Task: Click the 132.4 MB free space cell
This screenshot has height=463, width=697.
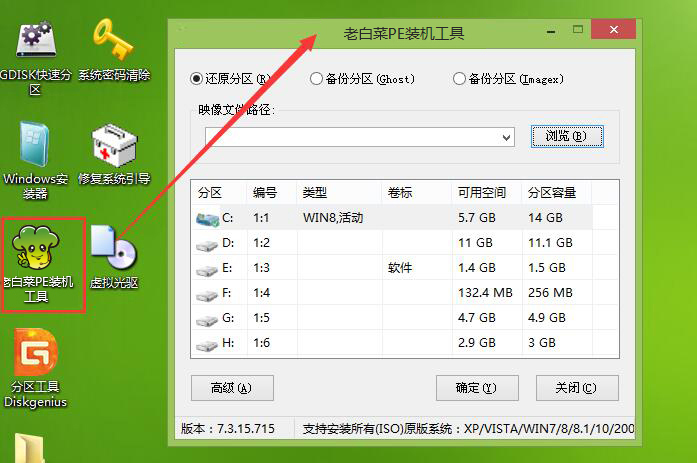Action: tap(485, 292)
